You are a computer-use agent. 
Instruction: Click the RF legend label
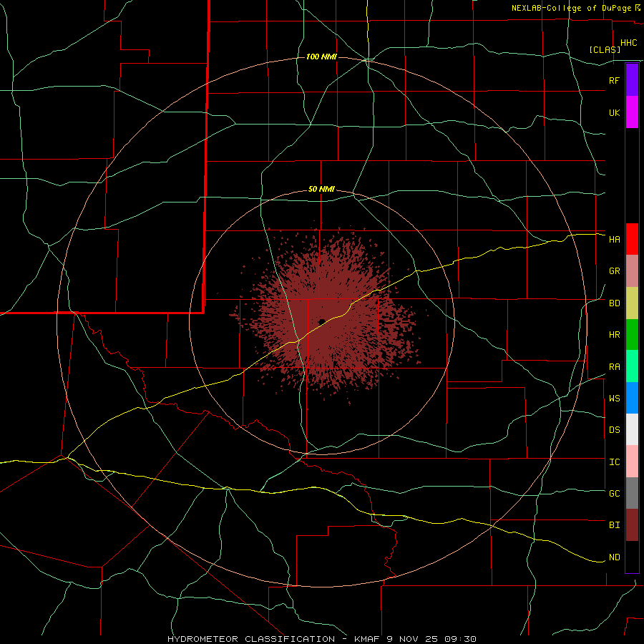614,80
